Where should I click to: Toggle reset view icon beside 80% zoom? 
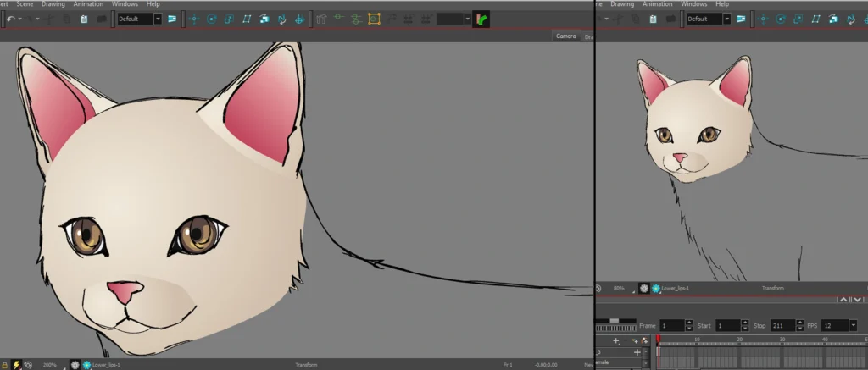coord(598,288)
